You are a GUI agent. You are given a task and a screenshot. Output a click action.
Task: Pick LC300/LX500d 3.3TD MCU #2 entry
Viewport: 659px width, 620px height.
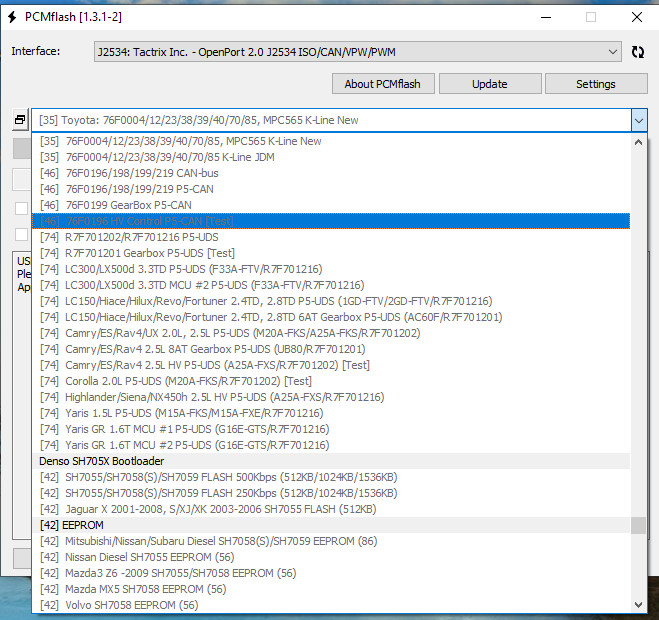(331, 285)
